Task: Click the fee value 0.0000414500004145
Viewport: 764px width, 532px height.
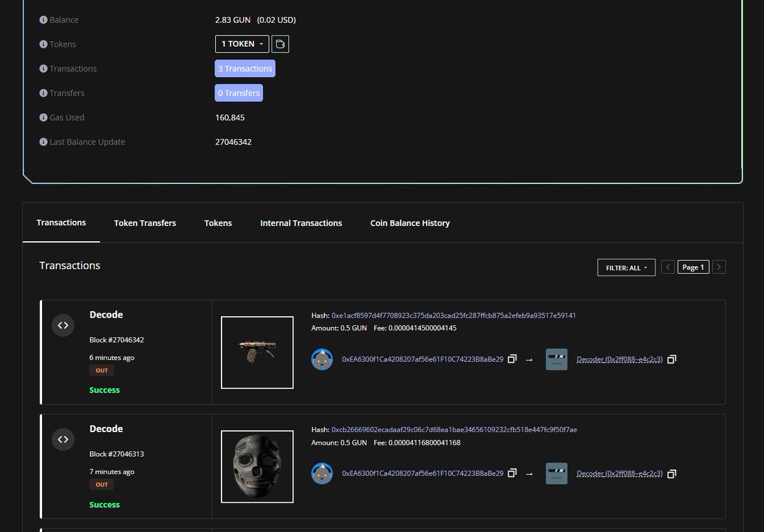Action: pos(422,328)
